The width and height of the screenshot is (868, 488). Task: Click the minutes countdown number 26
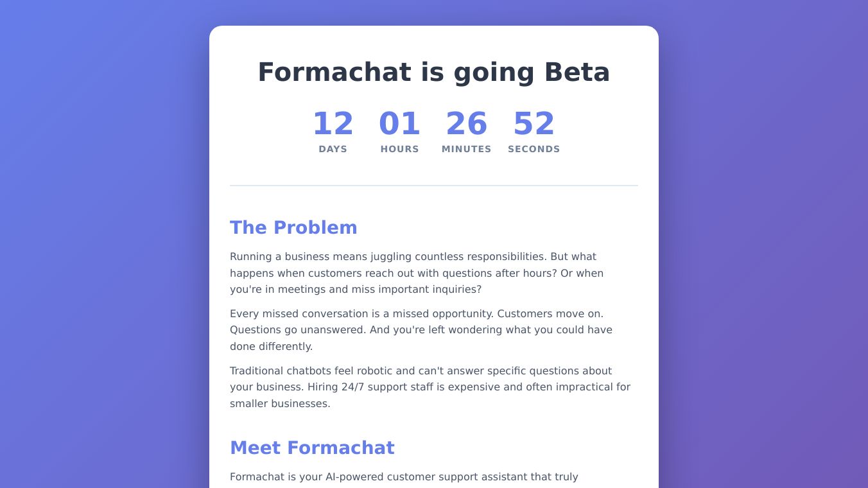(467, 124)
